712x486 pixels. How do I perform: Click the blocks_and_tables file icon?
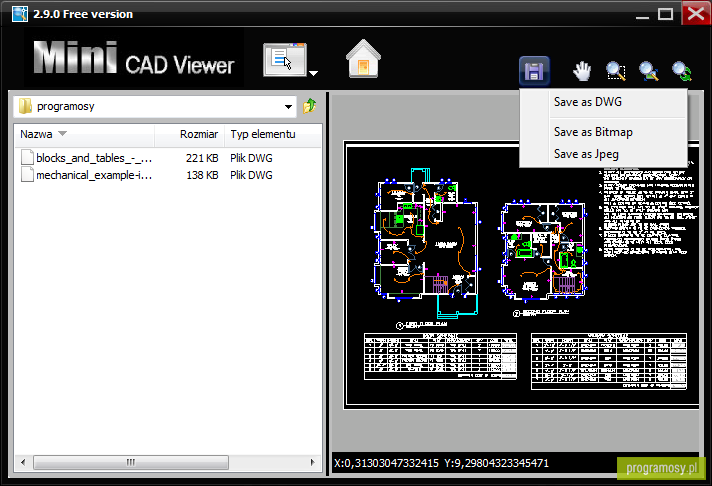[x=27, y=158]
